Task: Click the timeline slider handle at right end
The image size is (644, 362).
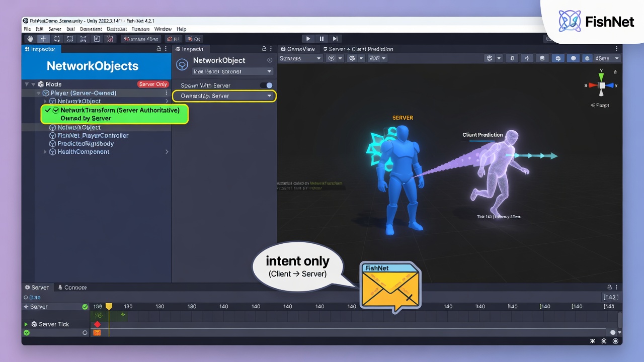Action: [613, 332]
